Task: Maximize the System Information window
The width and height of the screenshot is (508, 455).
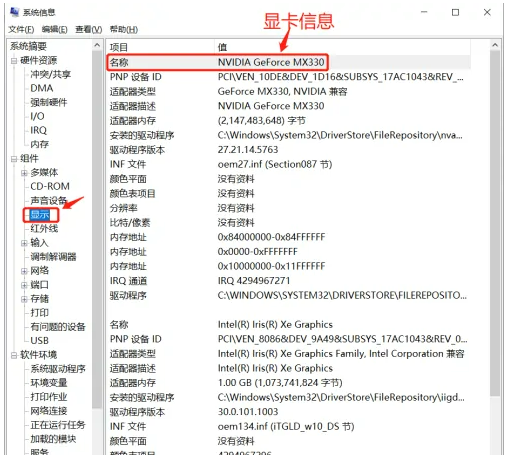Action: click(x=455, y=12)
